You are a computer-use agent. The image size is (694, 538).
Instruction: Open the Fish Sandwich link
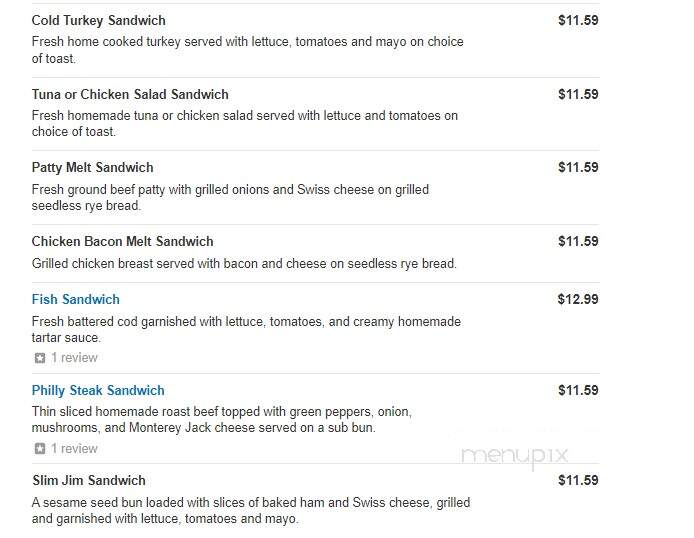click(x=76, y=300)
